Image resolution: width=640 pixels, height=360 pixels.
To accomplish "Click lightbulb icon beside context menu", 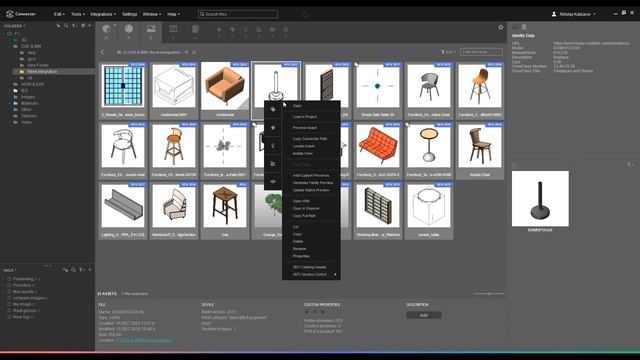I will 273,145.
